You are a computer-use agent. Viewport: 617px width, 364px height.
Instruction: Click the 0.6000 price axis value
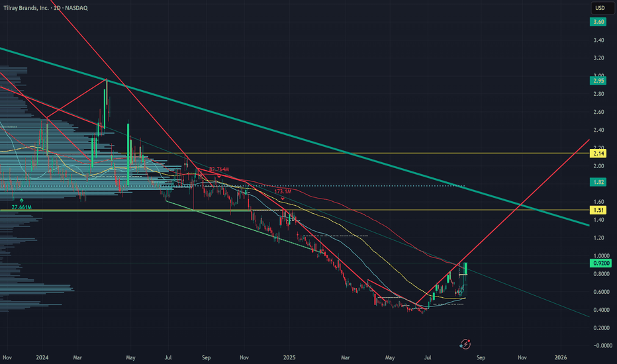click(601, 292)
